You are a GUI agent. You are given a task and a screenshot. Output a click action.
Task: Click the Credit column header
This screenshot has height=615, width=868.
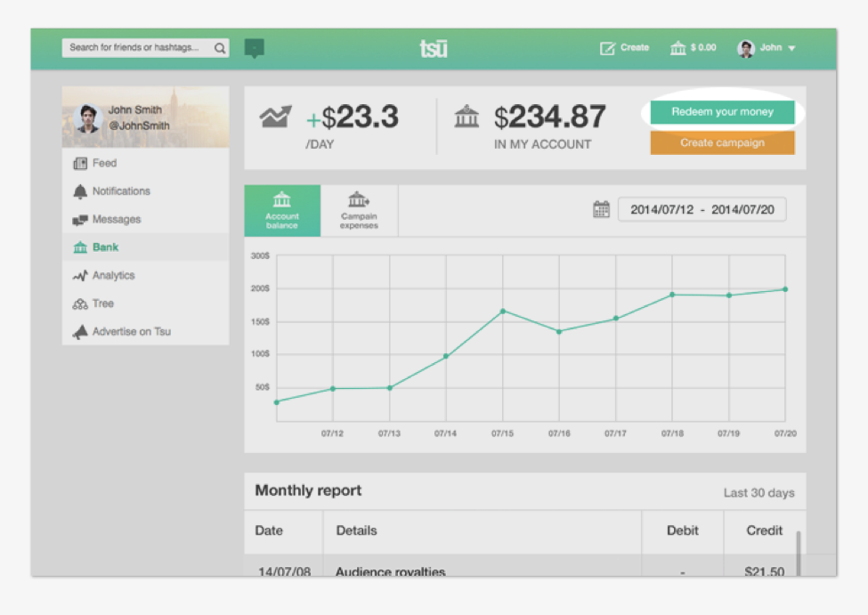[x=765, y=530]
